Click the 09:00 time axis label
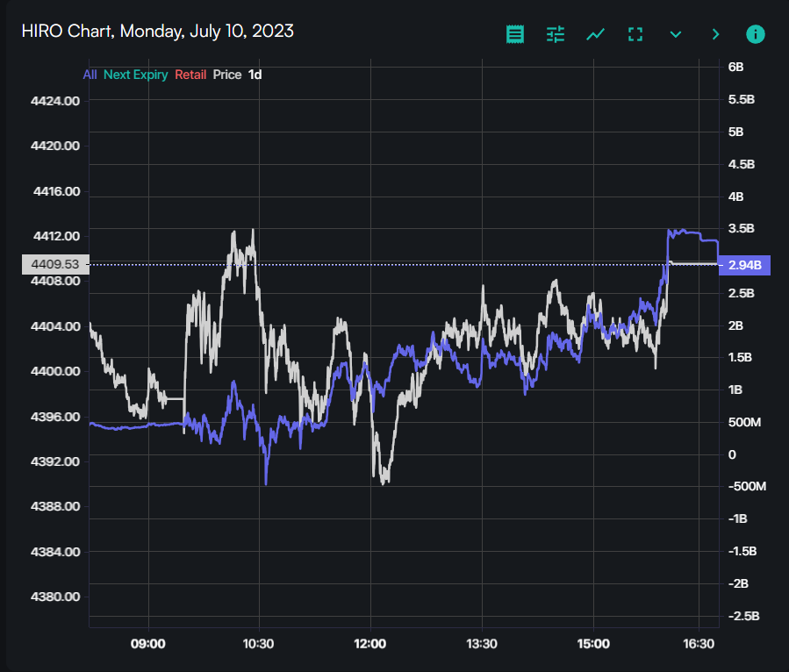 [x=148, y=644]
